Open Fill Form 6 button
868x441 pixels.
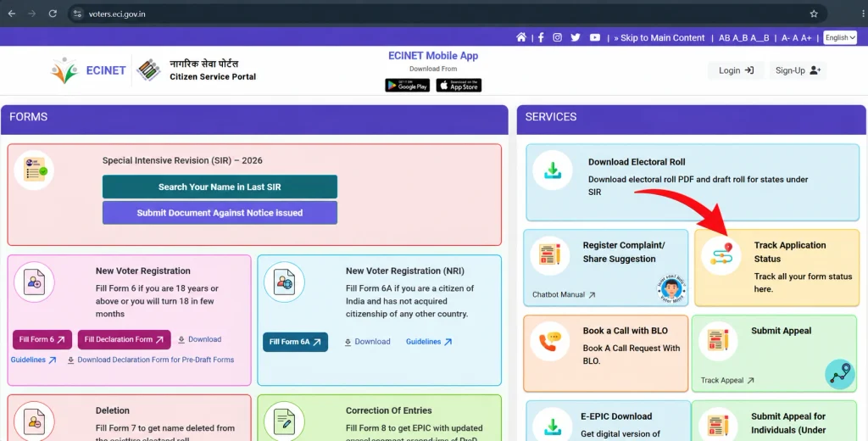[42, 339]
